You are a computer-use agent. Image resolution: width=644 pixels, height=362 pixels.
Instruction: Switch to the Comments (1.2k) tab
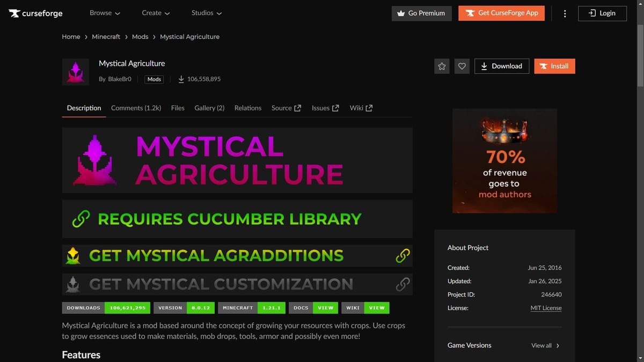pos(136,108)
